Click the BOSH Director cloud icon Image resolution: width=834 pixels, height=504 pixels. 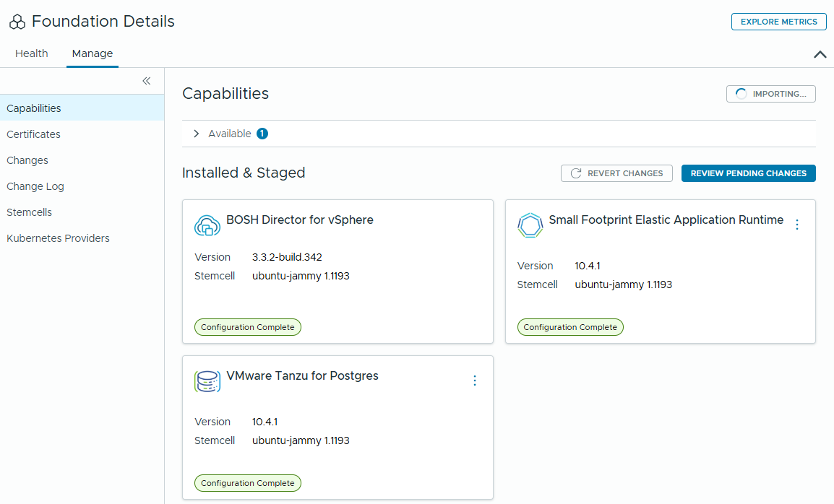[207, 225]
